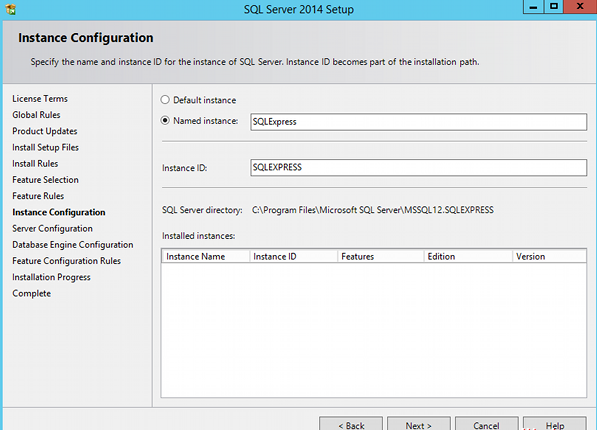Click the Named instance text field
This screenshot has height=430, width=597.
(x=418, y=122)
